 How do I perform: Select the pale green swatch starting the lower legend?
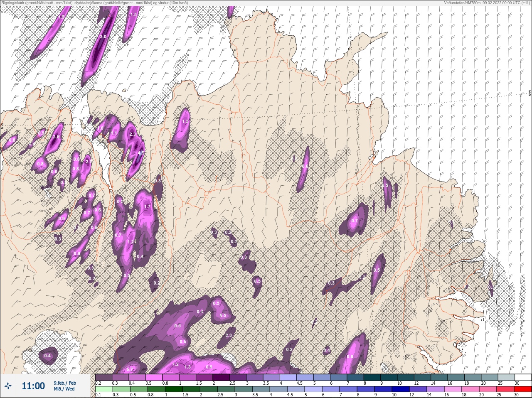[x=103, y=389]
